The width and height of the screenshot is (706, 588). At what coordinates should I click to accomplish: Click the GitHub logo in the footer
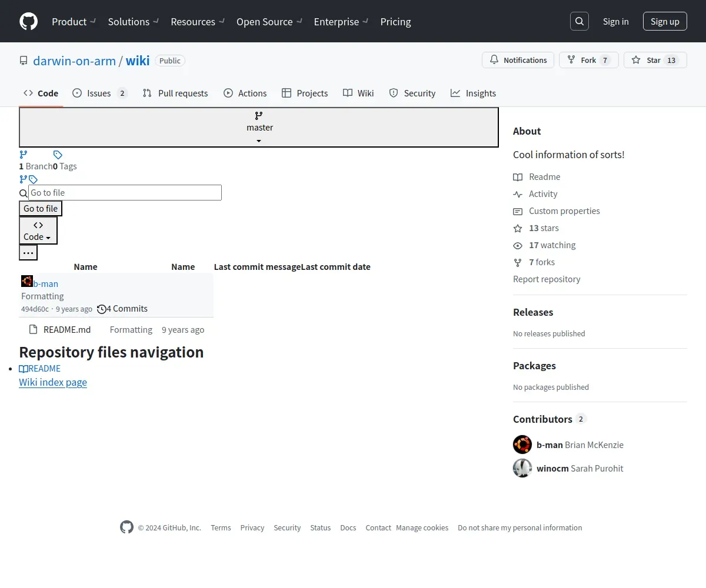(126, 527)
